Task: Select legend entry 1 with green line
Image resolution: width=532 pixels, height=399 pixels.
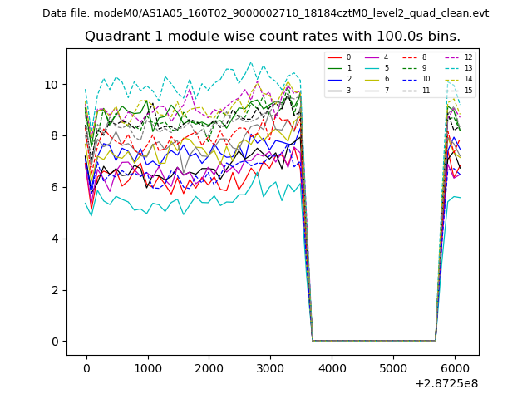Action: click(x=339, y=68)
